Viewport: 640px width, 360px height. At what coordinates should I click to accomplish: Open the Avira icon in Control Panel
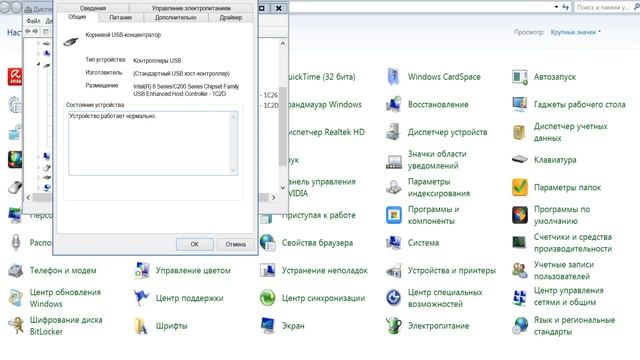[15, 77]
